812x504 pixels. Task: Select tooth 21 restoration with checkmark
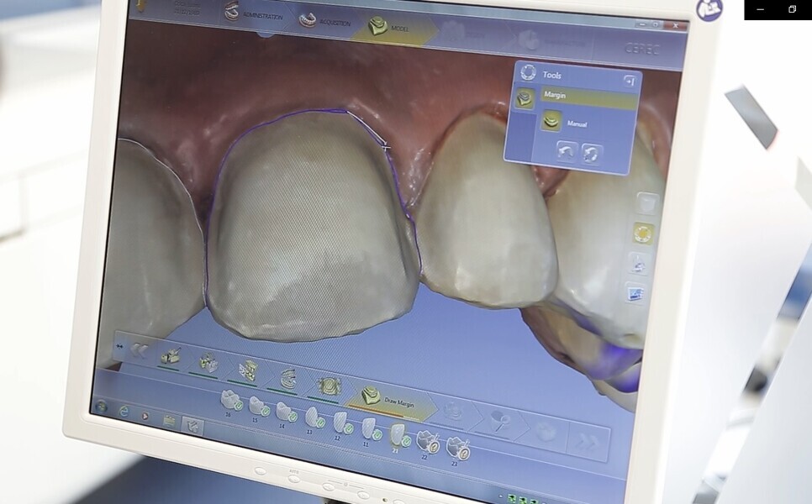click(398, 434)
